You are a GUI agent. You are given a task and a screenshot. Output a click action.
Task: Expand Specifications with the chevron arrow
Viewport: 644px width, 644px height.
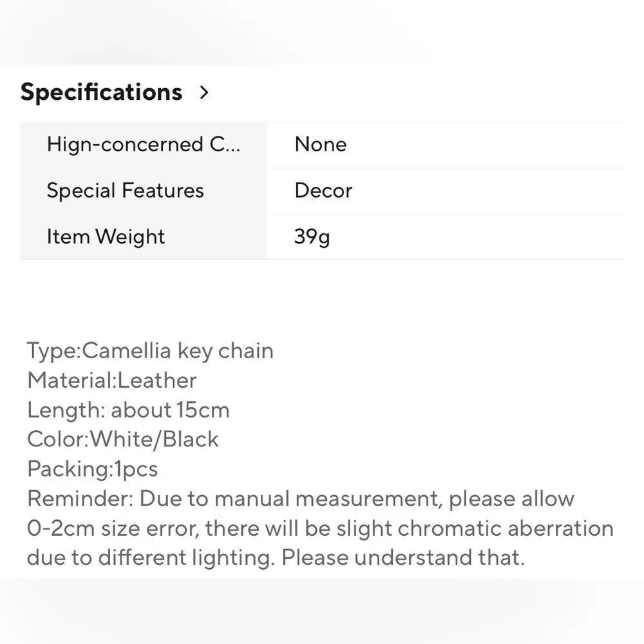tap(204, 92)
